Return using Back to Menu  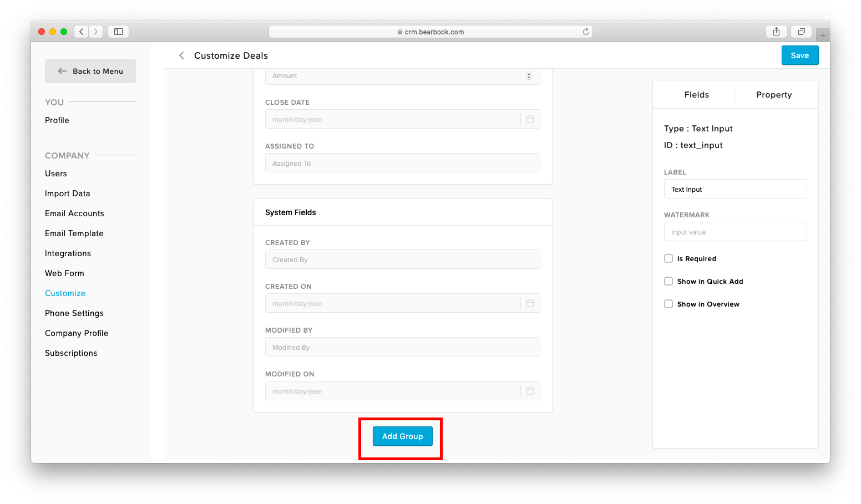[x=90, y=71]
